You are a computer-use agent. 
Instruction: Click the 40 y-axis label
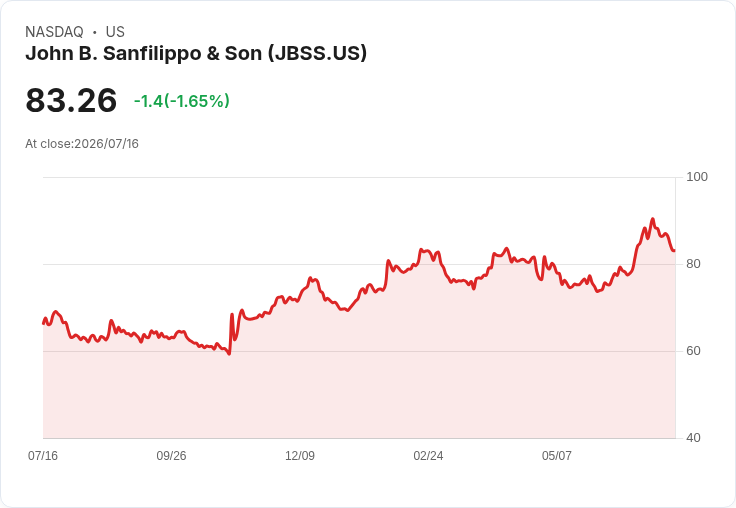tap(693, 438)
